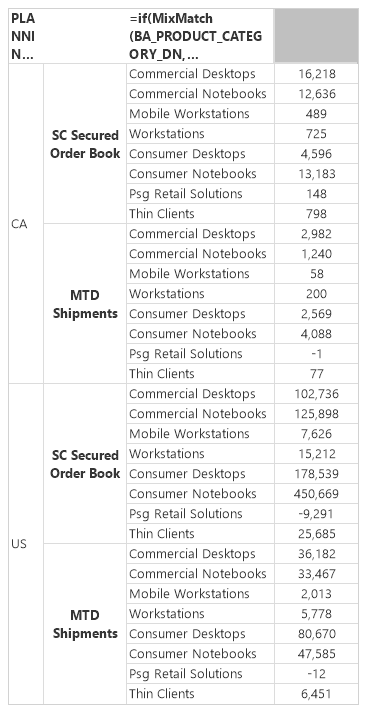Screen dimensions: 376x714
Task: Select the 6,451 Thin Clients value
Action: pos(316,694)
